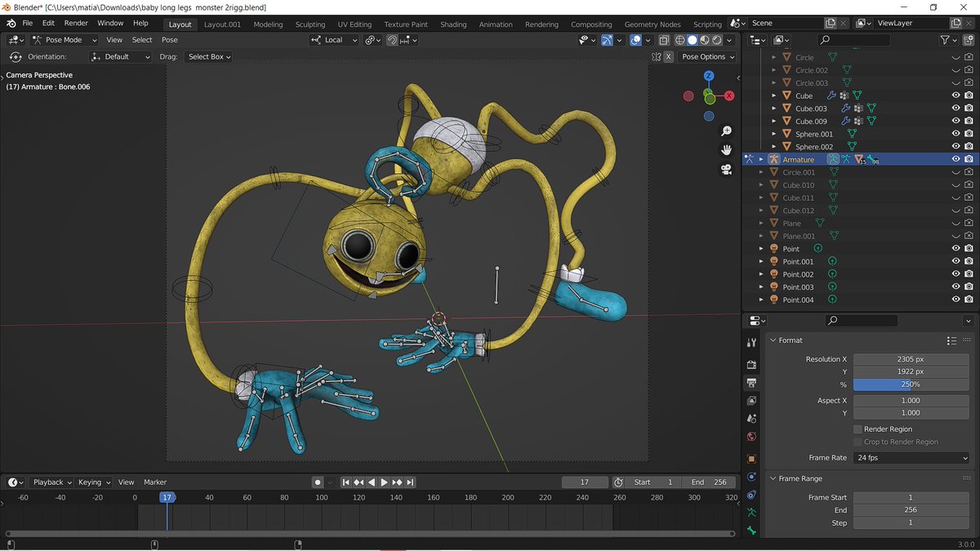Expand the Armature tree item
This screenshot has height=551, width=980.
pos(761,159)
